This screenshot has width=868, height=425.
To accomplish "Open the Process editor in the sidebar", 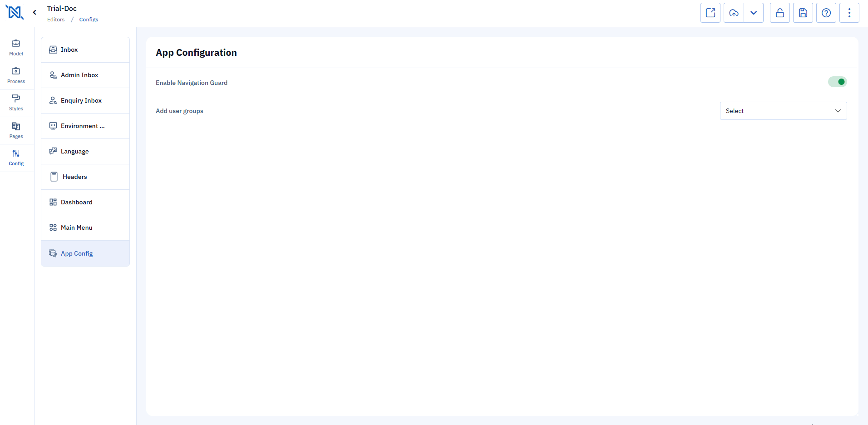I will point(16,75).
